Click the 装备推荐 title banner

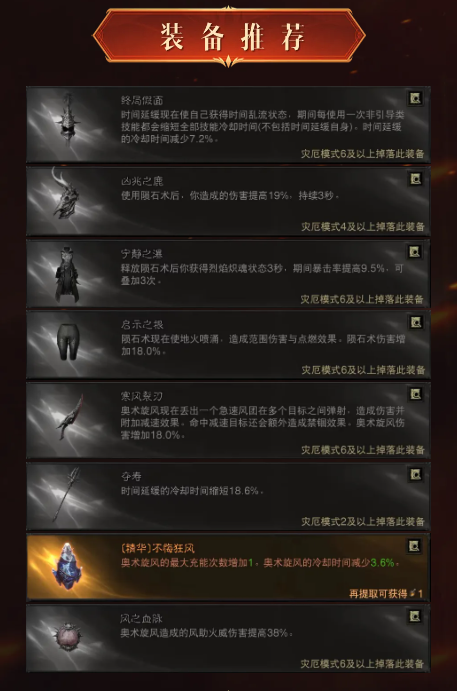(229, 36)
